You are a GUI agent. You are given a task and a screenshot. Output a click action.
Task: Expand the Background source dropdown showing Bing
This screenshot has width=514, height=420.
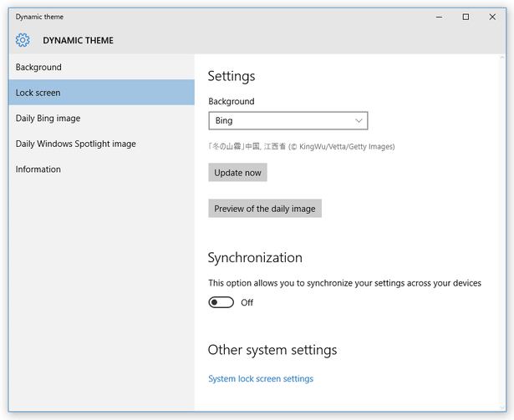pos(288,120)
